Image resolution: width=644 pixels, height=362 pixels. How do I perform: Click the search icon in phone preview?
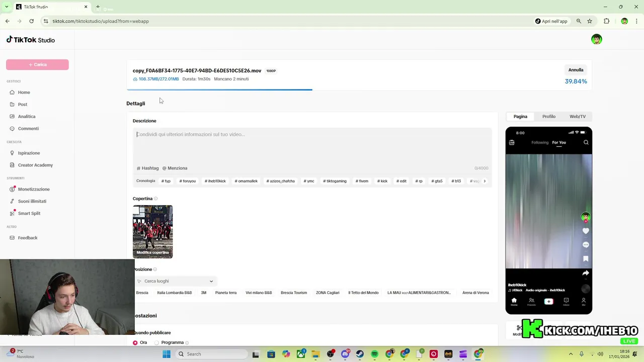586,142
